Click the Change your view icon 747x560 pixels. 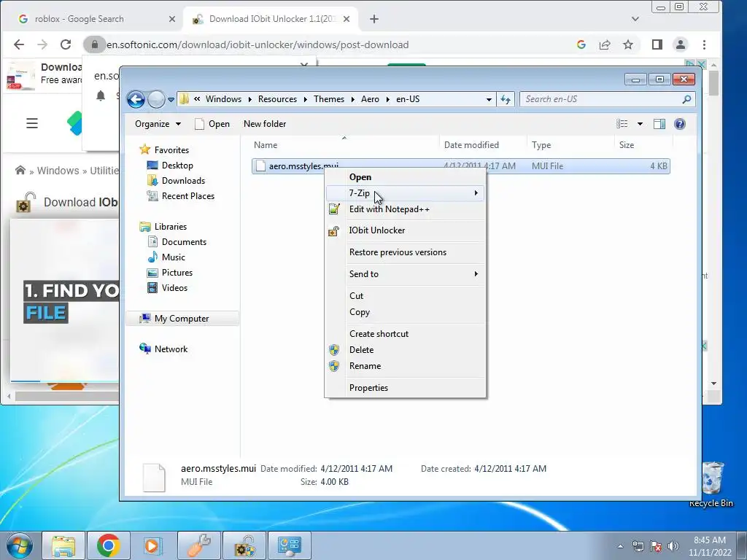[622, 124]
